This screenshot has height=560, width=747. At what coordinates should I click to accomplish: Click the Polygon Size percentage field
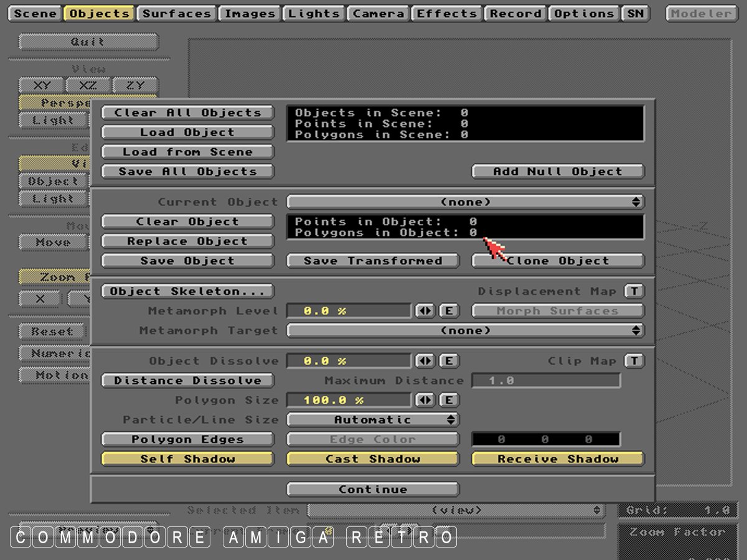349,400
